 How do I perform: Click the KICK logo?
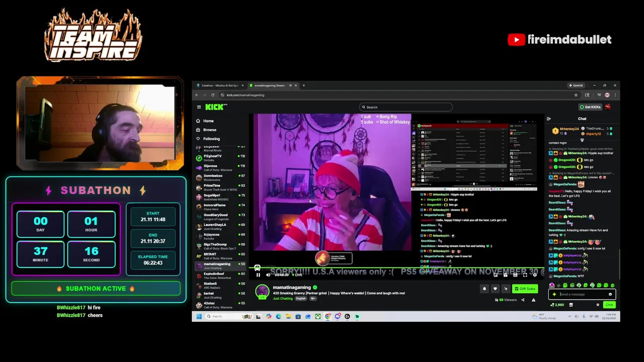click(216, 107)
